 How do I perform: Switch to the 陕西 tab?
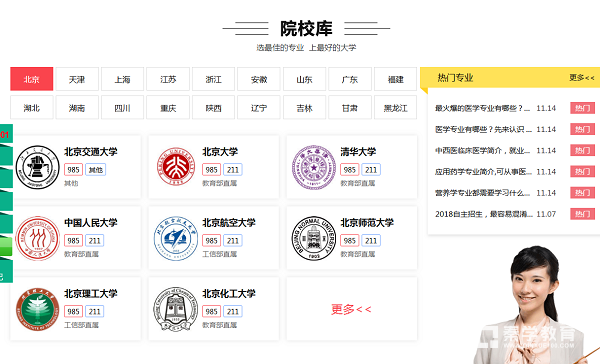click(x=213, y=108)
